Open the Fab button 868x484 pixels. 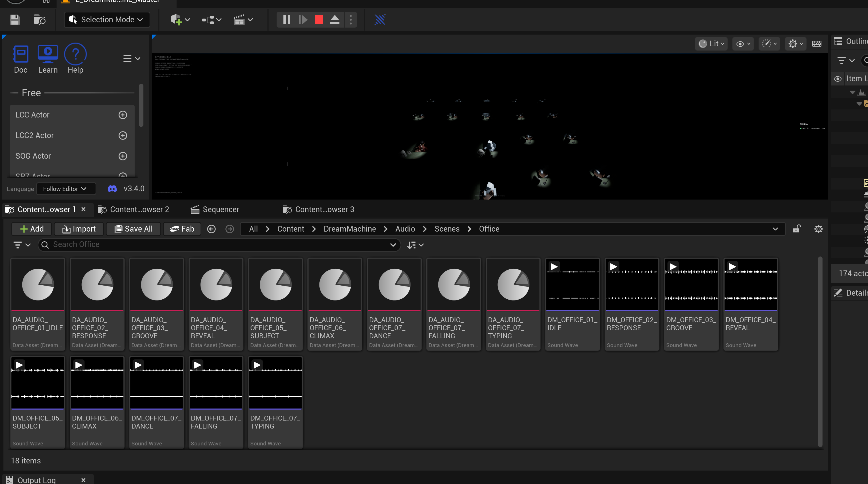pyautogui.click(x=182, y=229)
